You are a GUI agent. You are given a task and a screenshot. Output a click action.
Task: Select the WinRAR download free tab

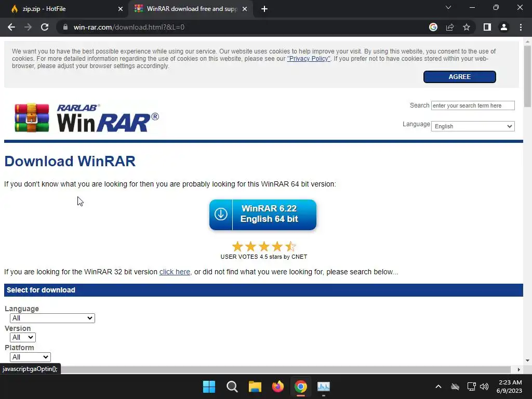pyautogui.click(x=192, y=9)
